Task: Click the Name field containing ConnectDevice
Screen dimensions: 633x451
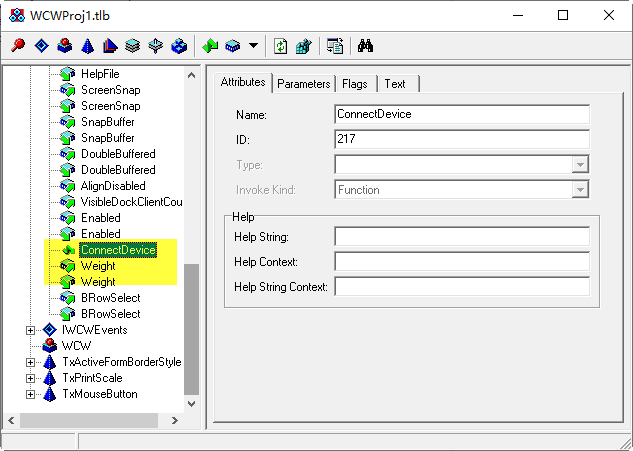Action: (x=462, y=114)
